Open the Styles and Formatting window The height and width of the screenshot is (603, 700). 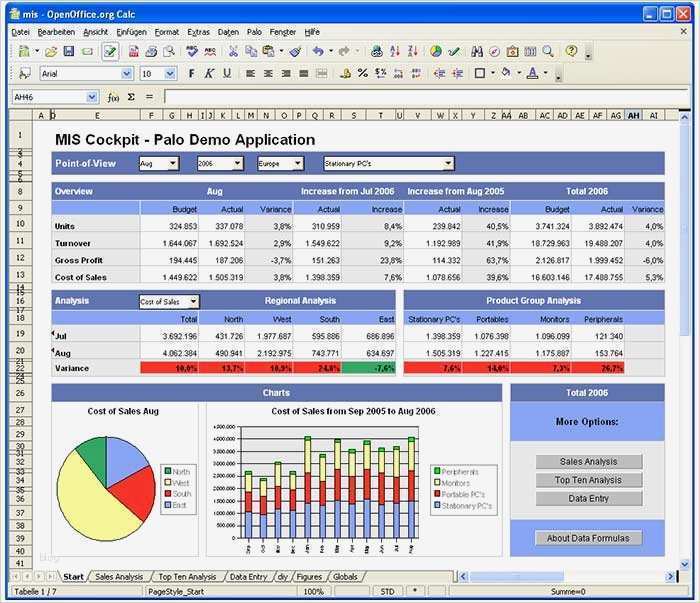click(24, 73)
